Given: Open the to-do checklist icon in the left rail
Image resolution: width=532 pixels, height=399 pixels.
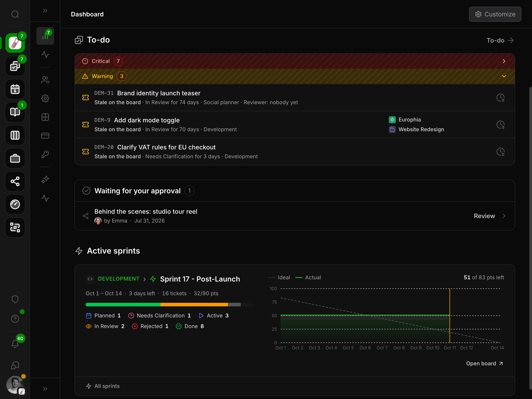Looking at the screenshot, I should click(15, 66).
